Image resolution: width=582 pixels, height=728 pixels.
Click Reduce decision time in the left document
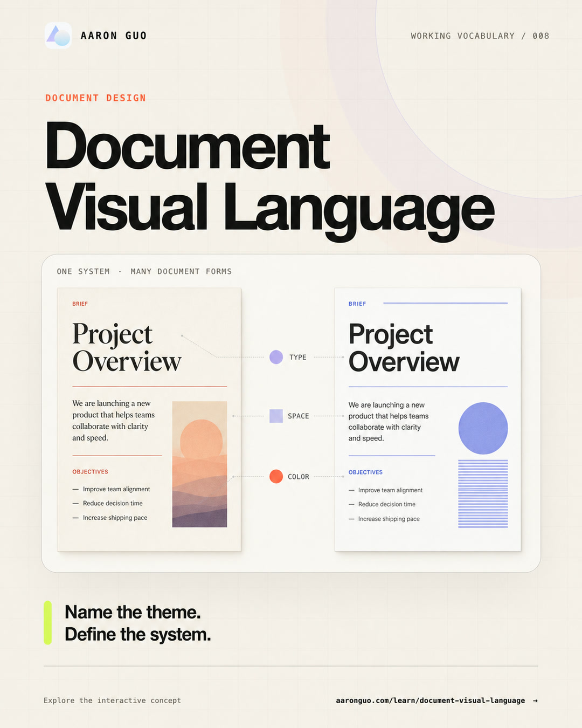(113, 503)
